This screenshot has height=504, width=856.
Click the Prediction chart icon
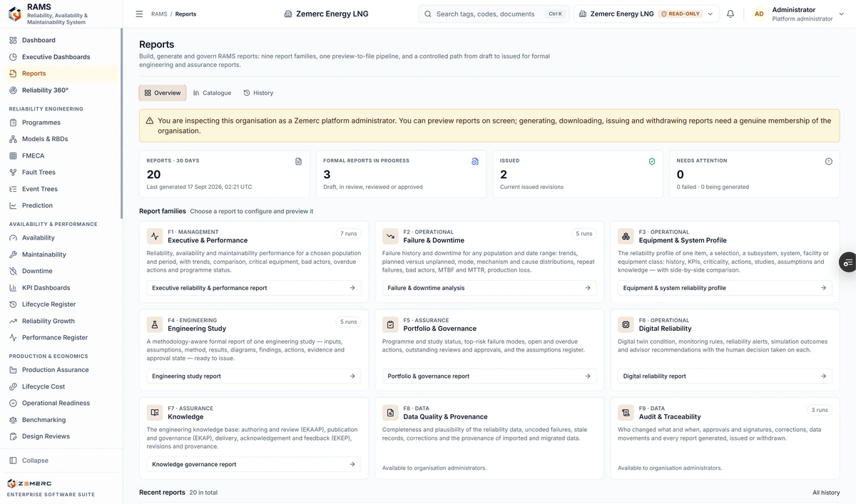point(14,205)
